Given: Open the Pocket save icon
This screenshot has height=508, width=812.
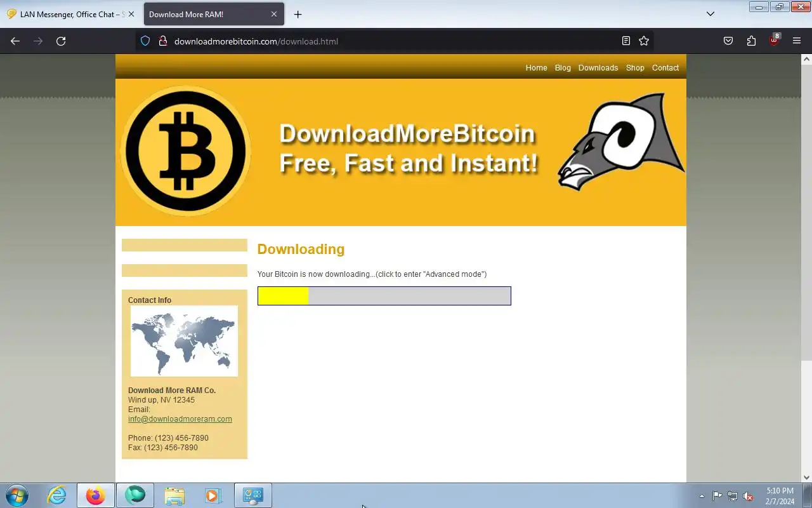Looking at the screenshot, I should pos(728,41).
